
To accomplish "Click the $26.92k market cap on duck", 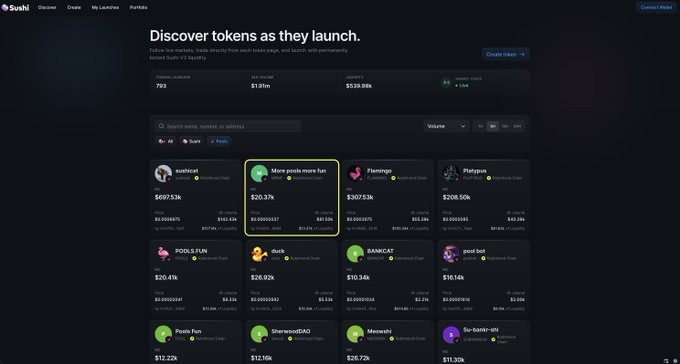I will pyautogui.click(x=262, y=278).
